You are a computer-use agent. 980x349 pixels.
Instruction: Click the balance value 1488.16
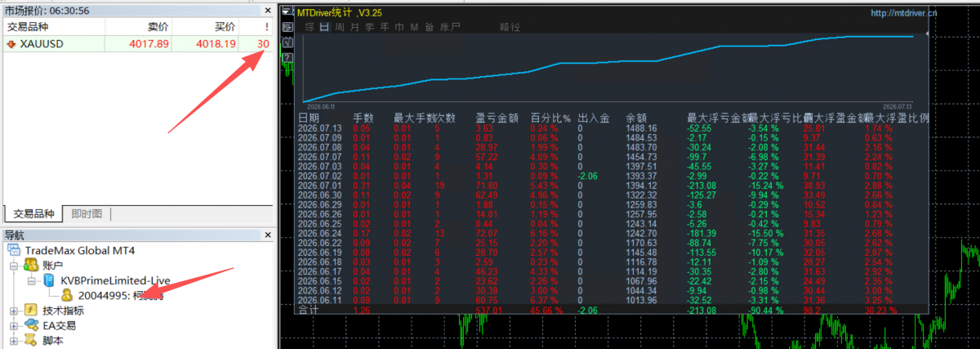641,128
